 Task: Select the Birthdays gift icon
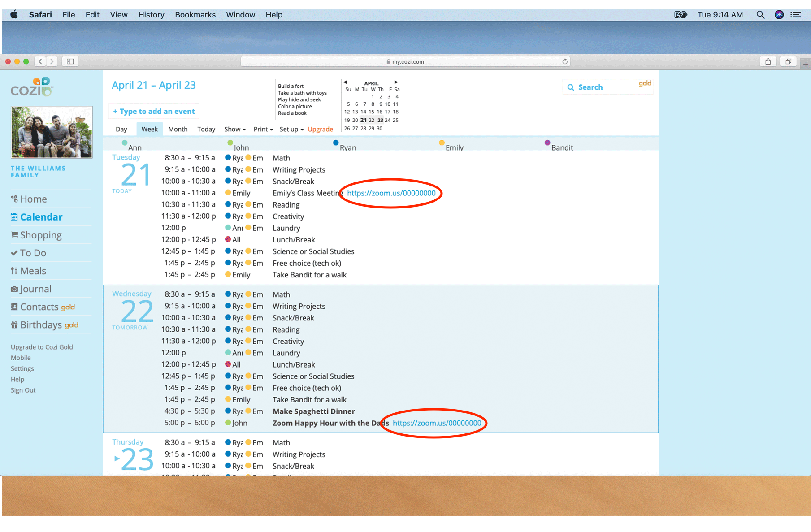15,324
